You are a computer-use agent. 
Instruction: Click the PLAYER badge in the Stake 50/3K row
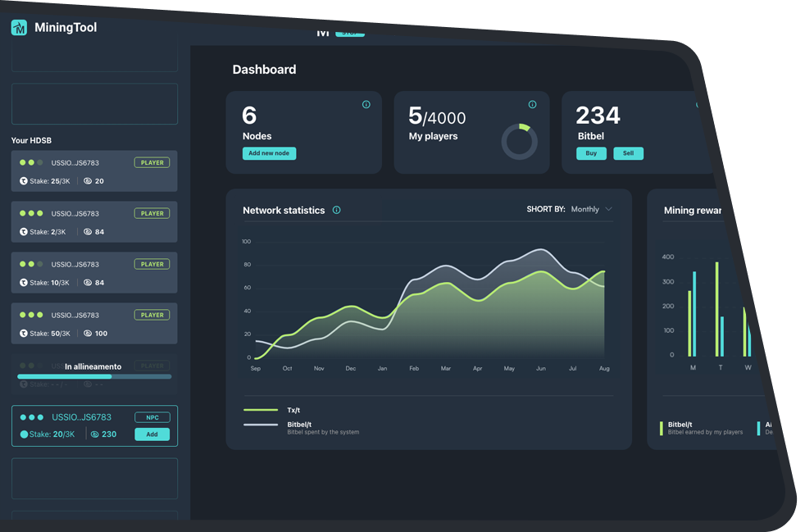pyautogui.click(x=152, y=316)
